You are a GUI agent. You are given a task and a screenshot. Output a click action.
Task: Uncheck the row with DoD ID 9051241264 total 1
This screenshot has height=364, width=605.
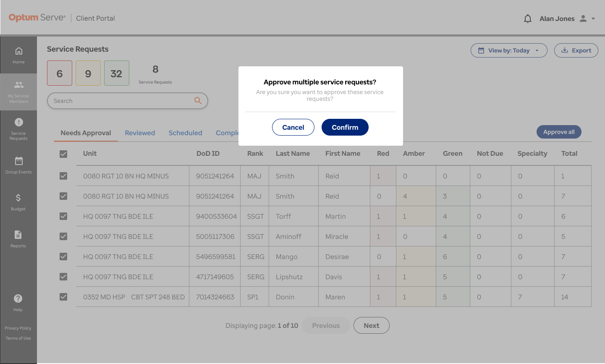pyautogui.click(x=63, y=176)
